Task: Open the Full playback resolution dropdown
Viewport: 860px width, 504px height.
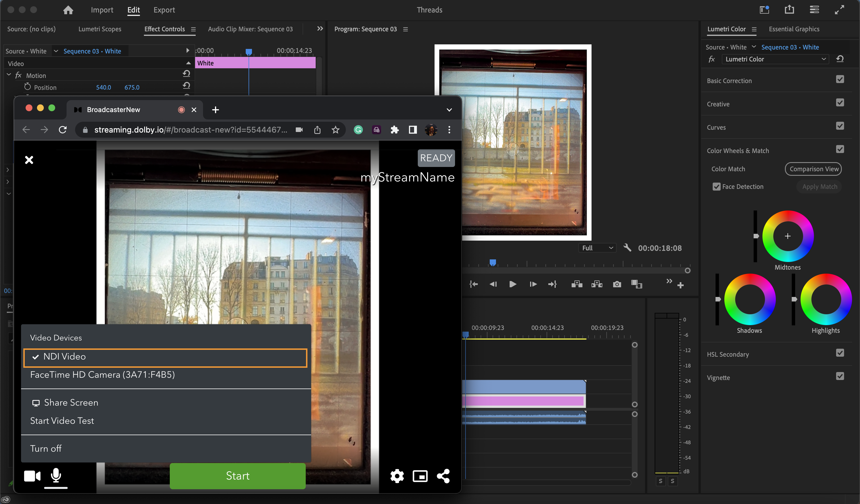Action: (x=597, y=248)
